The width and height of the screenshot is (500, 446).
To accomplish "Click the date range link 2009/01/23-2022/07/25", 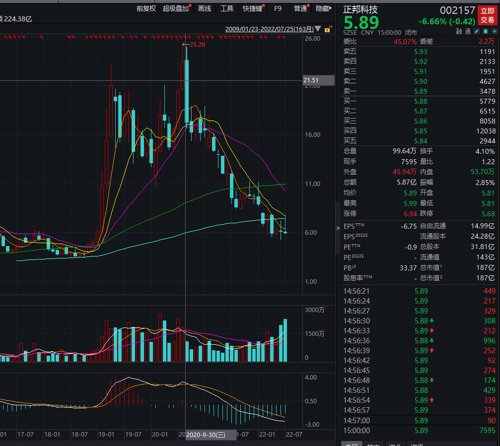I will 269,29.
